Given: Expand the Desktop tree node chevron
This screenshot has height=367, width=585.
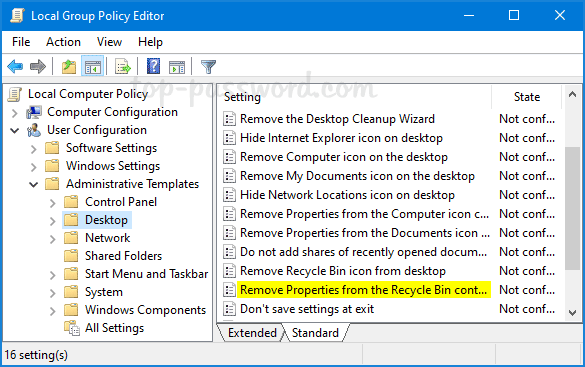Looking at the screenshot, I should (x=53, y=221).
